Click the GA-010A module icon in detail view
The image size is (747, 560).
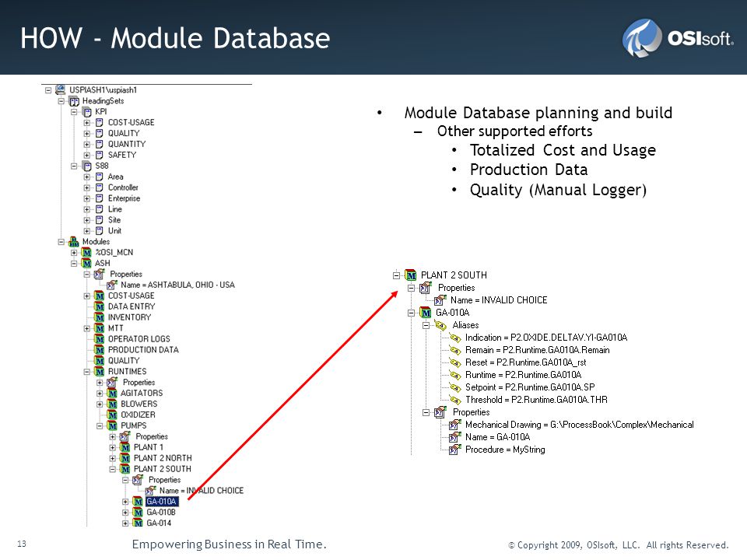(x=426, y=313)
